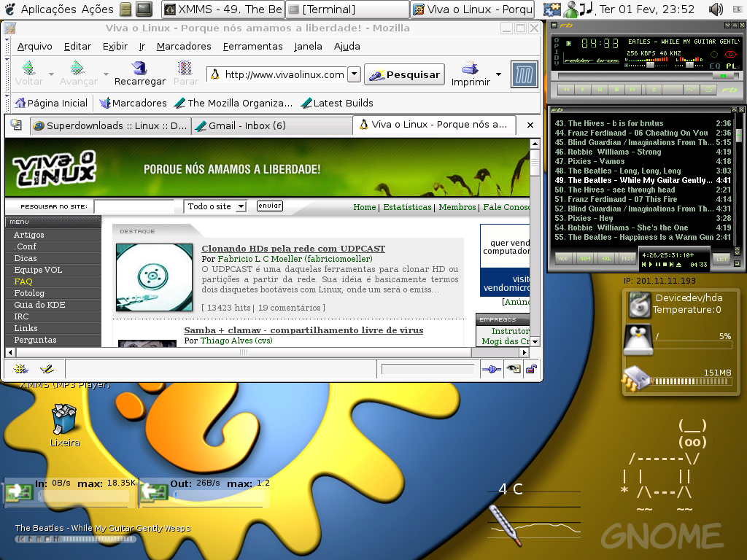Expand the Imprimir print options arrow
Image resolution: width=747 pixels, height=560 pixels.
(498, 74)
